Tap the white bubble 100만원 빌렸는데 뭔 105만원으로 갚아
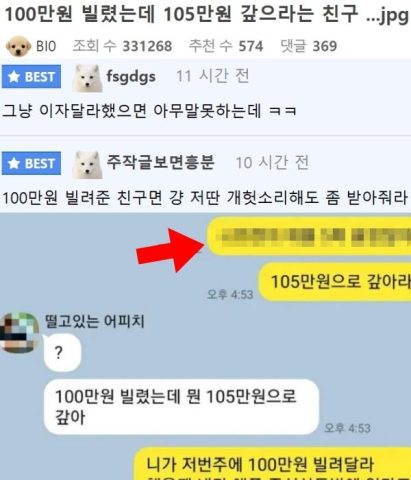411x480 pixels. click(181, 407)
